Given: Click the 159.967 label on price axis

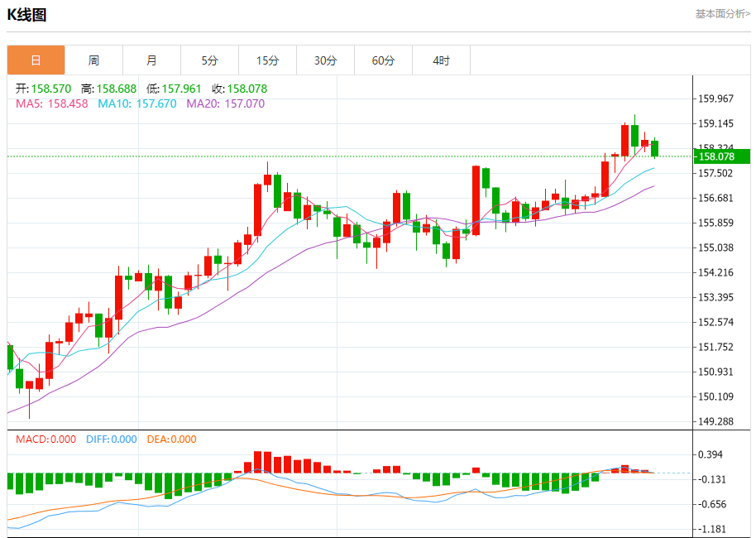Looking at the screenshot, I should pyautogui.click(x=715, y=98).
